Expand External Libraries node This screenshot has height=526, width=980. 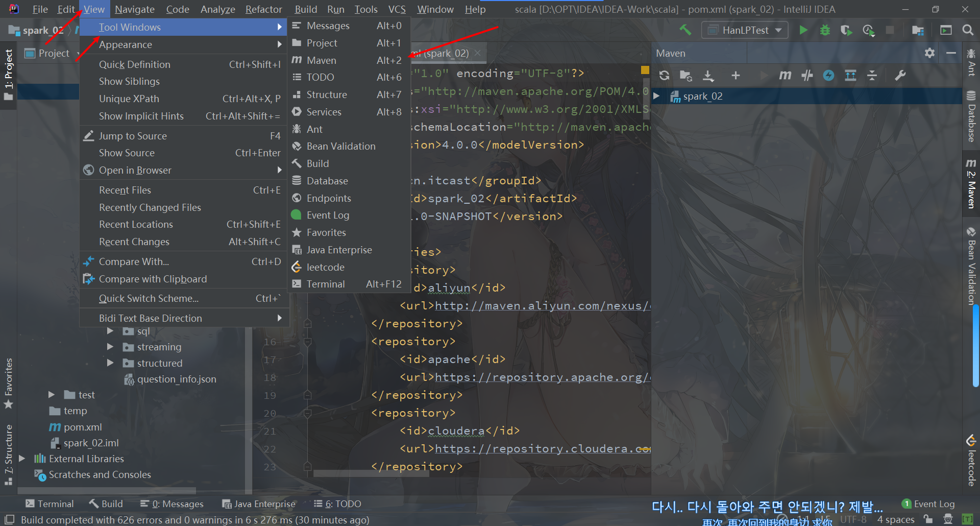[22, 459]
